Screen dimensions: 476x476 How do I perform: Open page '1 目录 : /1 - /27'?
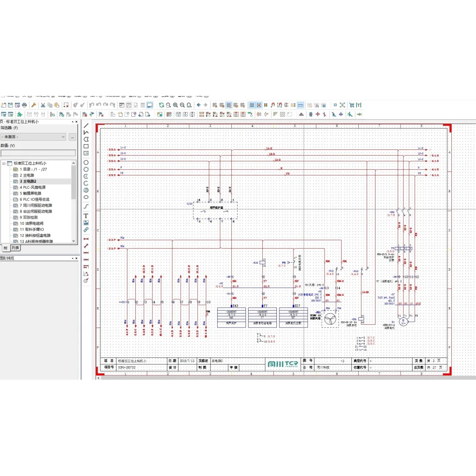pos(33,169)
